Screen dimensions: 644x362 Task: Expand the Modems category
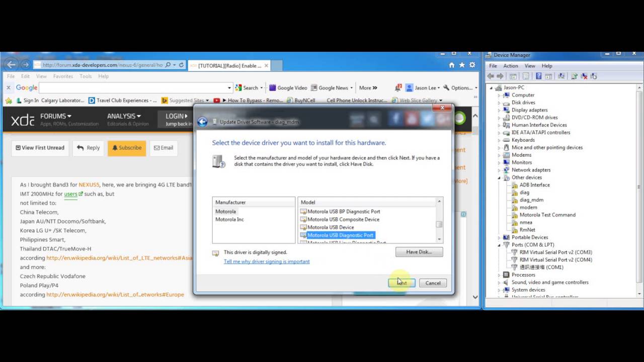(500, 155)
